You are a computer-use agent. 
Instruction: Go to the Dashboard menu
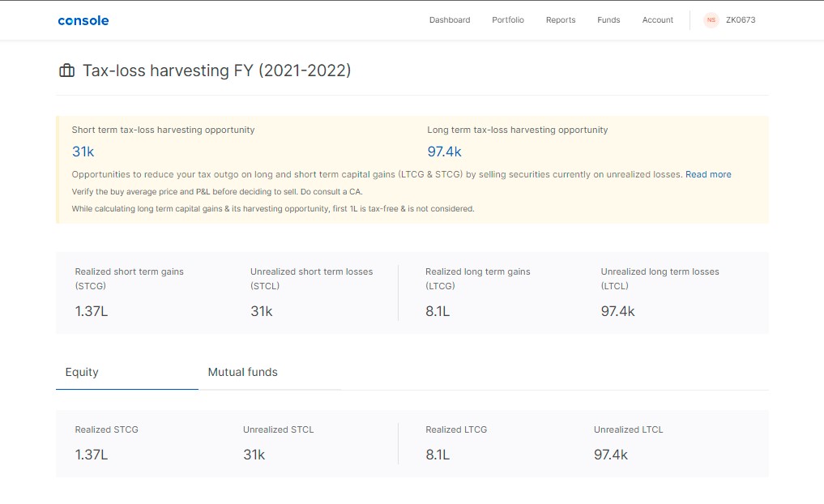click(x=450, y=20)
